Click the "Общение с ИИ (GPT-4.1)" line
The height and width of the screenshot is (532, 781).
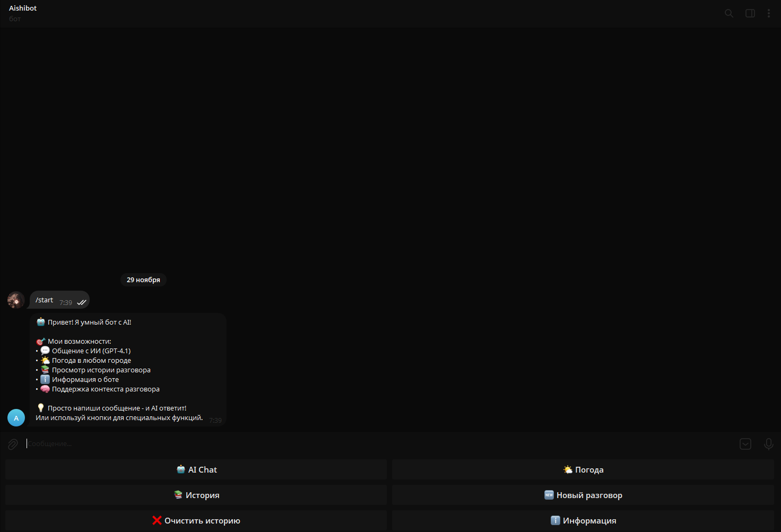click(91, 351)
